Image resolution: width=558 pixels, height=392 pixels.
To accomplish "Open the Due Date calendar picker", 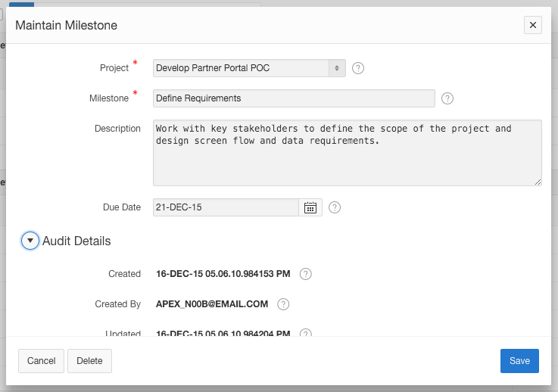I will click(310, 207).
